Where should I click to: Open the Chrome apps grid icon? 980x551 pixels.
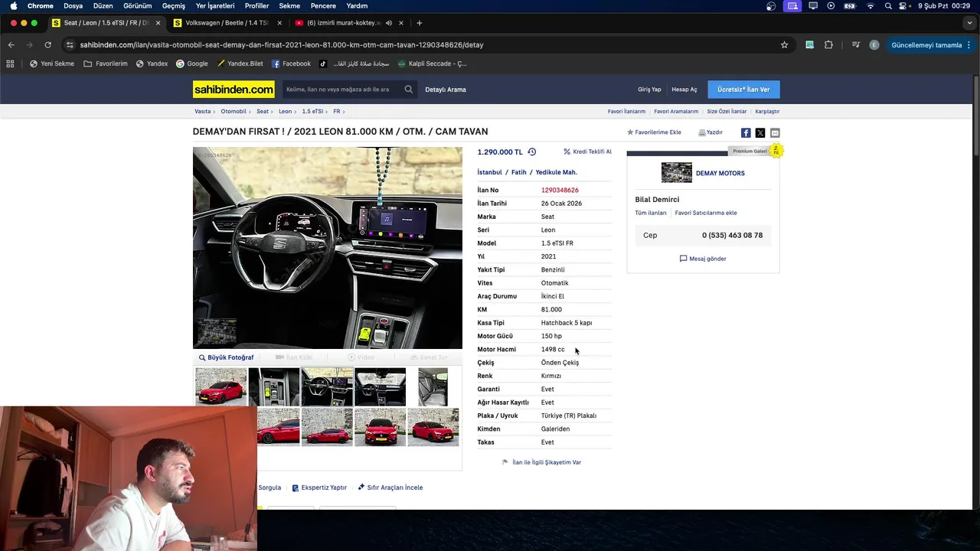coord(10,64)
